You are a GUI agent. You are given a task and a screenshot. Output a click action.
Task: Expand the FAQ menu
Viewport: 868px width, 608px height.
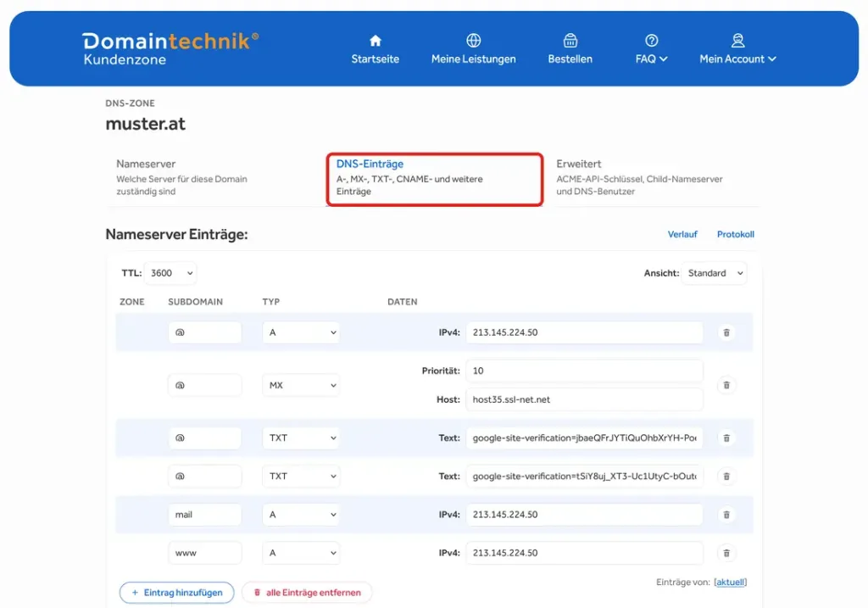pyautogui.click(x=652, y=59)
